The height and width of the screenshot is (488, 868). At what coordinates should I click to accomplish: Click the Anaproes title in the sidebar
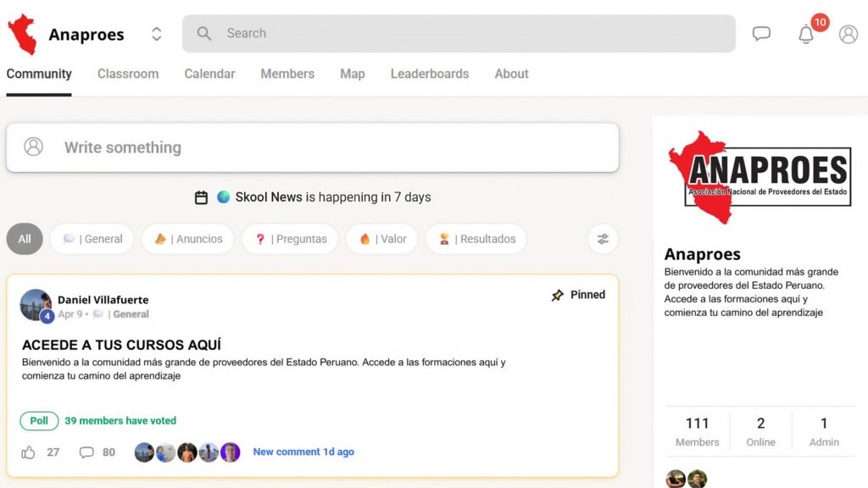pyautogui.click(x=703, y=254)
